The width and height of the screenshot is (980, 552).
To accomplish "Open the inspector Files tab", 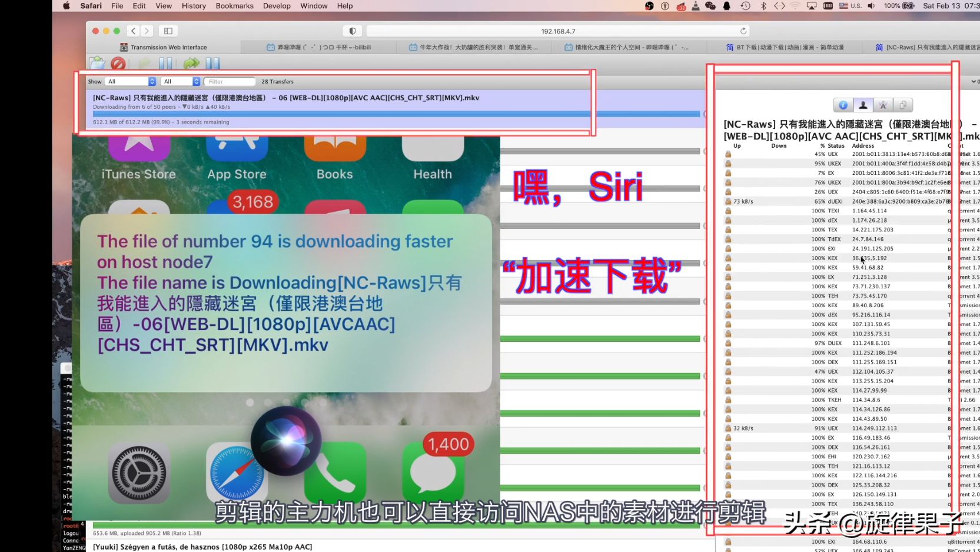I will [x=903, y=105].
